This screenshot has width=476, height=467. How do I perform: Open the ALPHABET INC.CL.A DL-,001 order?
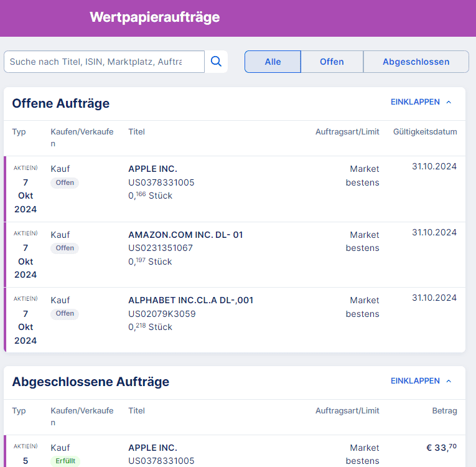[x=235, y=320]
